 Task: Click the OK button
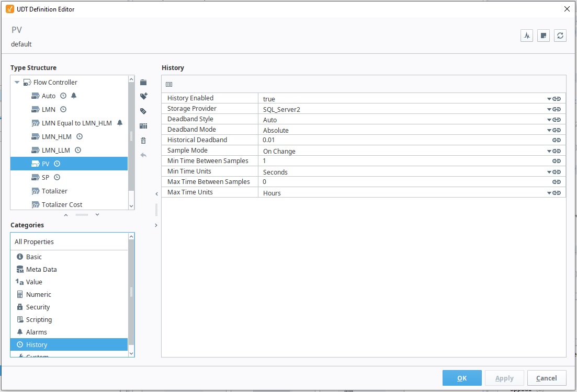[x=462, y=378]
